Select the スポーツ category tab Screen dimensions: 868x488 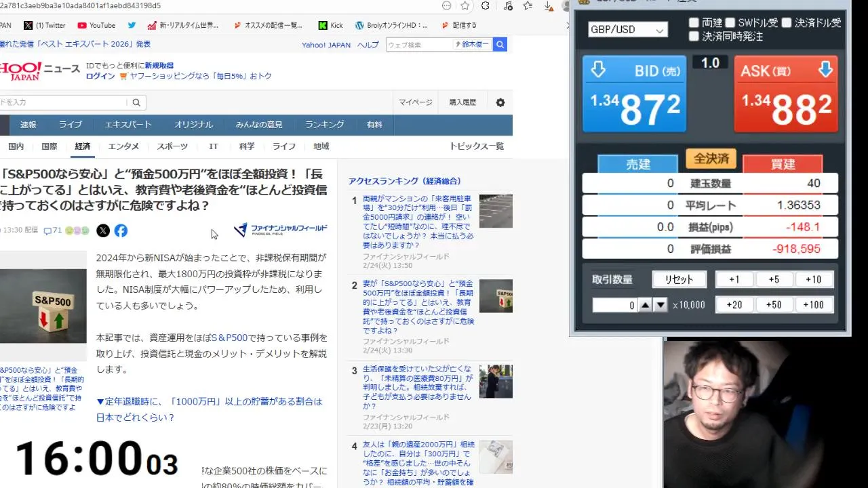pyautogui.click(x=172, y=146)
